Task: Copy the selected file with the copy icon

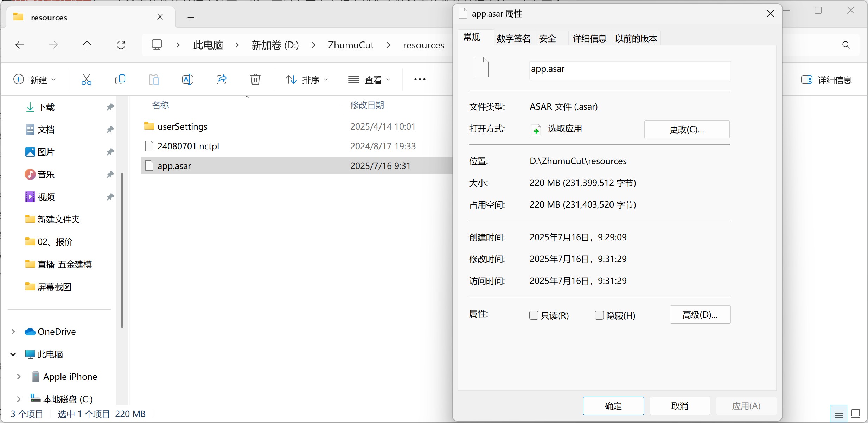Action: click(x=120, y=79)
